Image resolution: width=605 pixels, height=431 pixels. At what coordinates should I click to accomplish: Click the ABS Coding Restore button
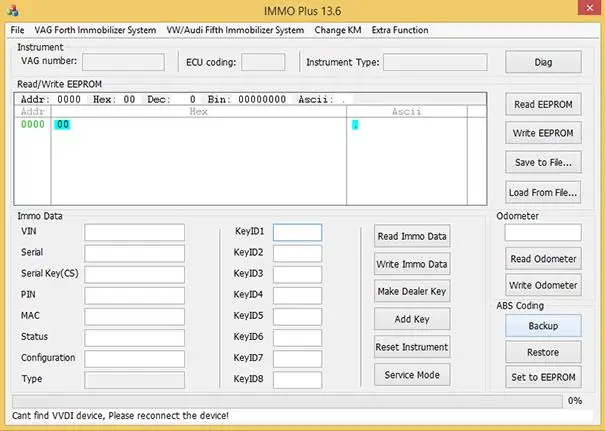pyautogui.click(x=543, y=352)
